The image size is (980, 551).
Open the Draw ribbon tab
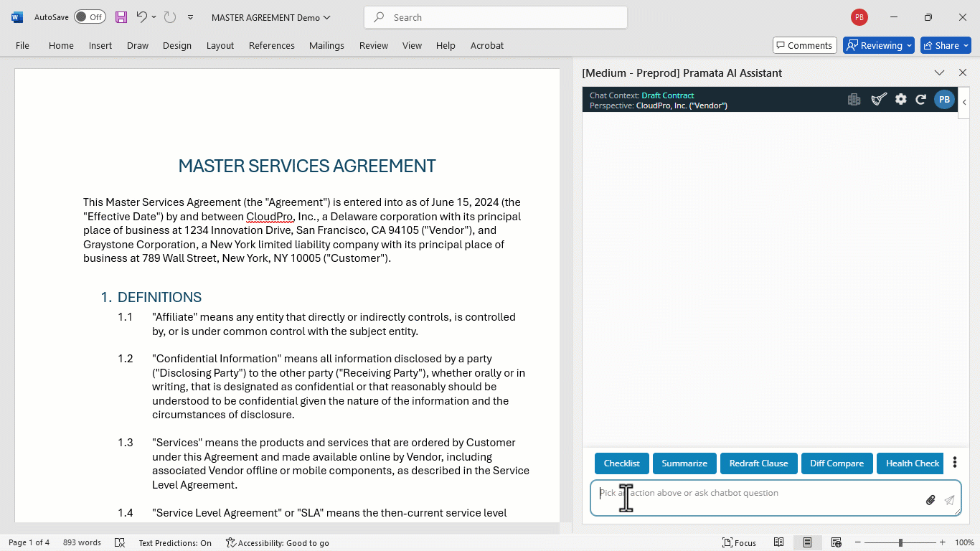[138, 45]
